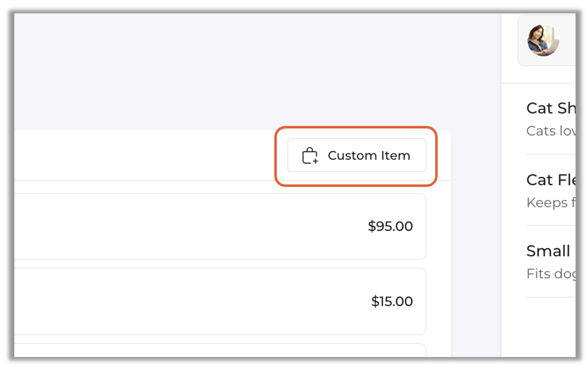Click the $15.00 price text
Image resolution: width=588 pixels, height=368 pixels.
(392, 301)
